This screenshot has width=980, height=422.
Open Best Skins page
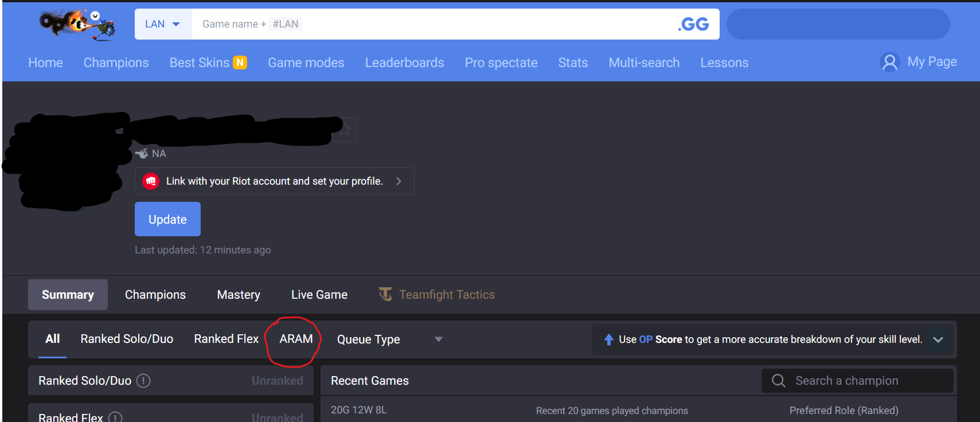pyautogui.click(x=200, y=62)
